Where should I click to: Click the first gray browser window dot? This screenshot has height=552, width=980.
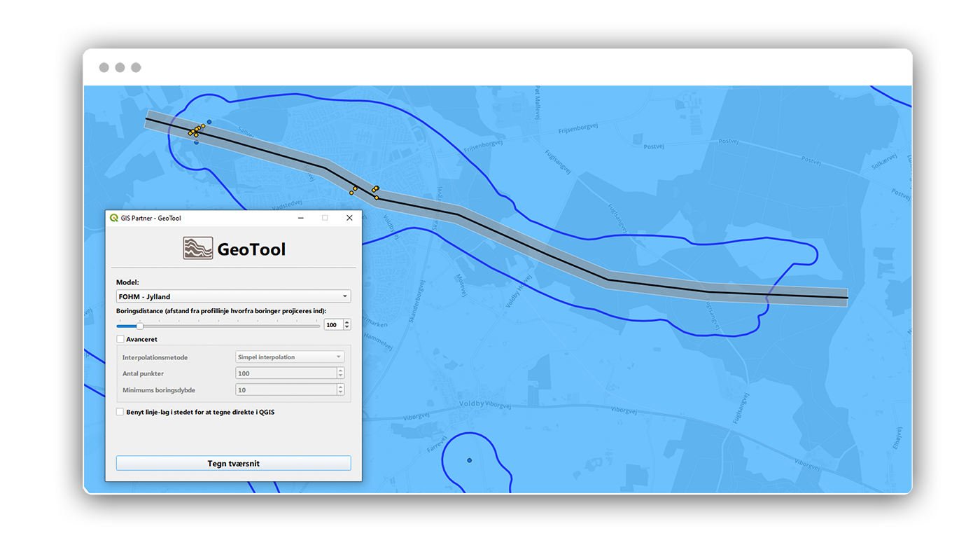(104, 67)
